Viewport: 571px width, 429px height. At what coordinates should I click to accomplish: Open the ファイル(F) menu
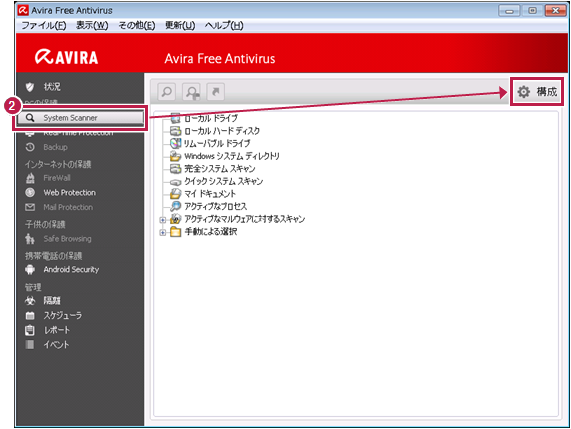pyautogui.click(x=44, y=25)
